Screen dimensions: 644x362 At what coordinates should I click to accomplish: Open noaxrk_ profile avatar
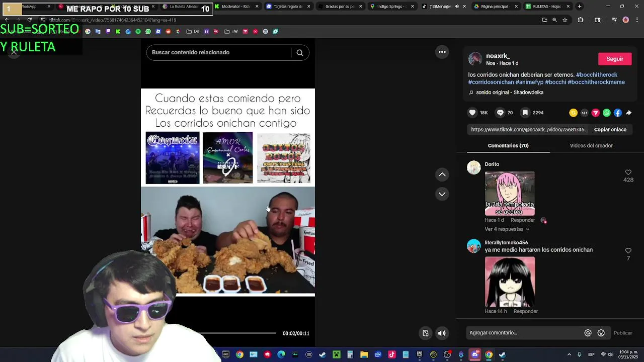(x=475, y=59)
